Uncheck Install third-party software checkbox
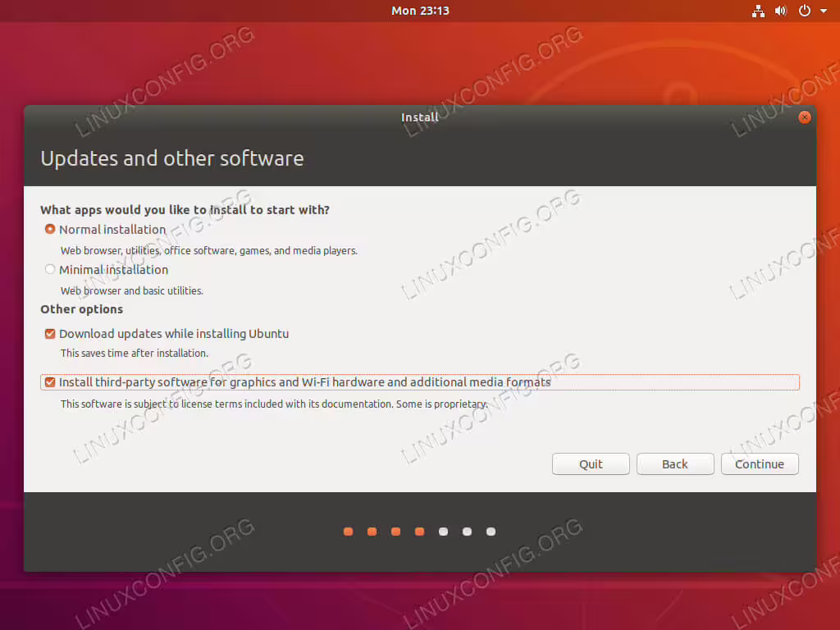Screen dimensions: 840x630 (x=50, y=382)
